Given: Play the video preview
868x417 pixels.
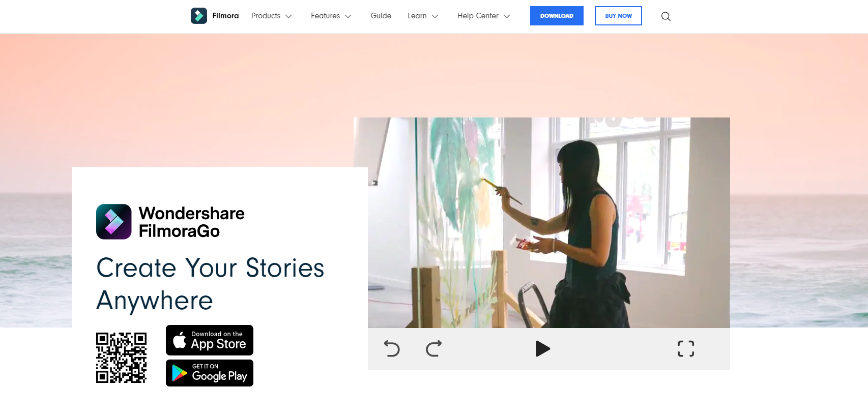Looking at the screenshot, I should (543, 349).
